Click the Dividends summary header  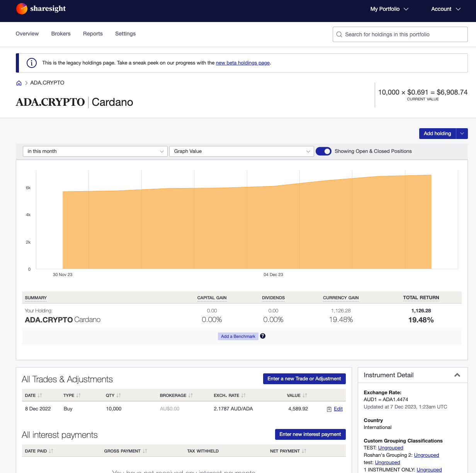[x=273, y=298]
